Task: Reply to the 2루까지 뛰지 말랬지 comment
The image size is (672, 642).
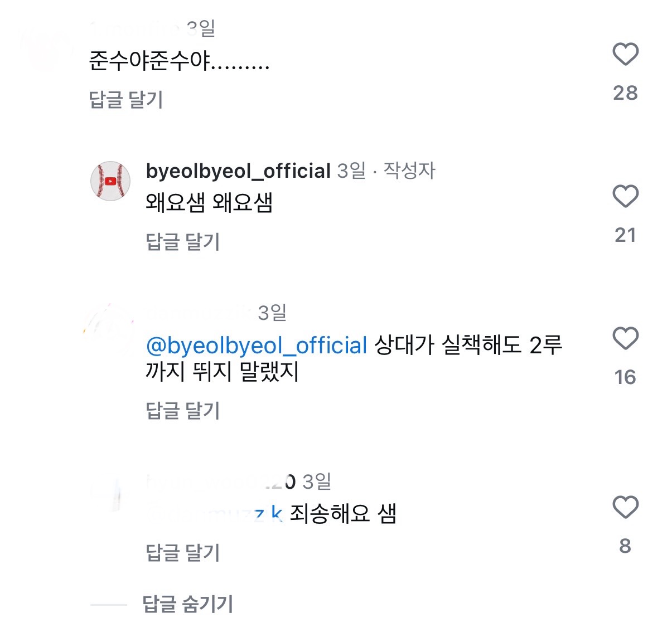Action: 183,411
